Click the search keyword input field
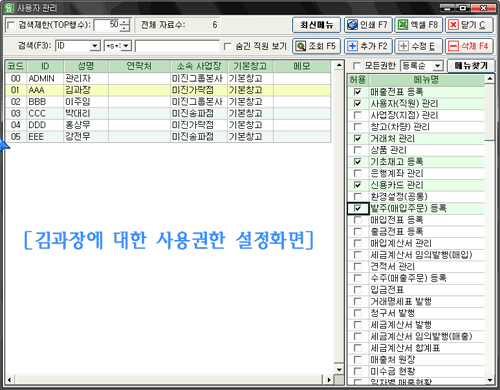The image size is (500, 390). pos(177,46)
